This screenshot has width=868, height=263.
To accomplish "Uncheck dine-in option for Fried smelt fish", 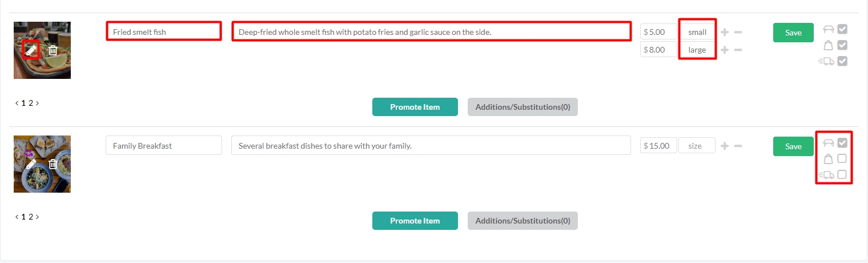I will [x=842, y=29].
